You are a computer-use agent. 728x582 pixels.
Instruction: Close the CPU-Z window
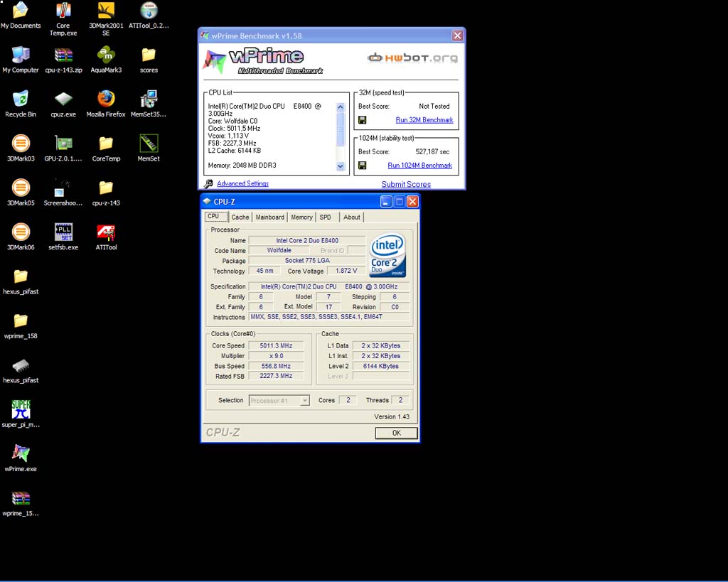click(x=412, y=201)
